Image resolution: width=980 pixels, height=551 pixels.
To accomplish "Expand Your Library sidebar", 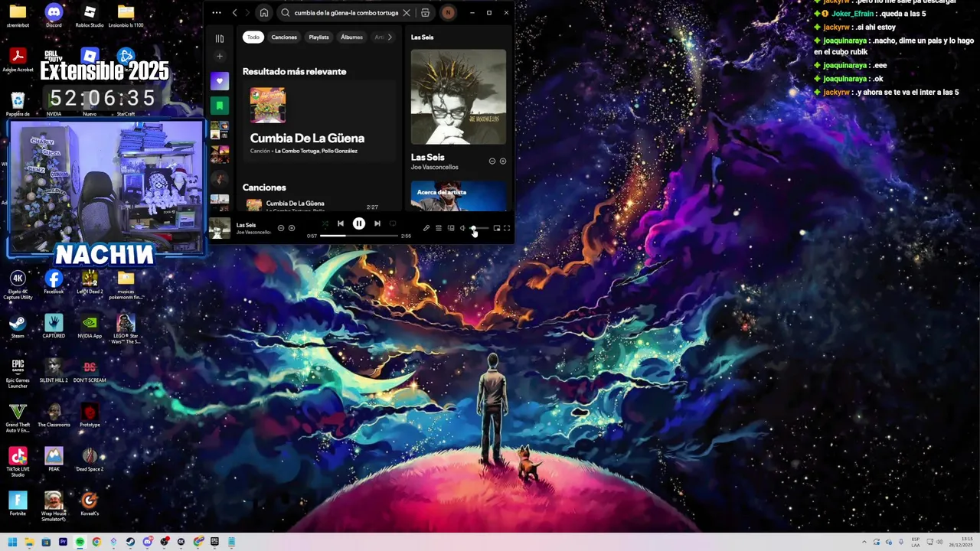I will point(220,38).
